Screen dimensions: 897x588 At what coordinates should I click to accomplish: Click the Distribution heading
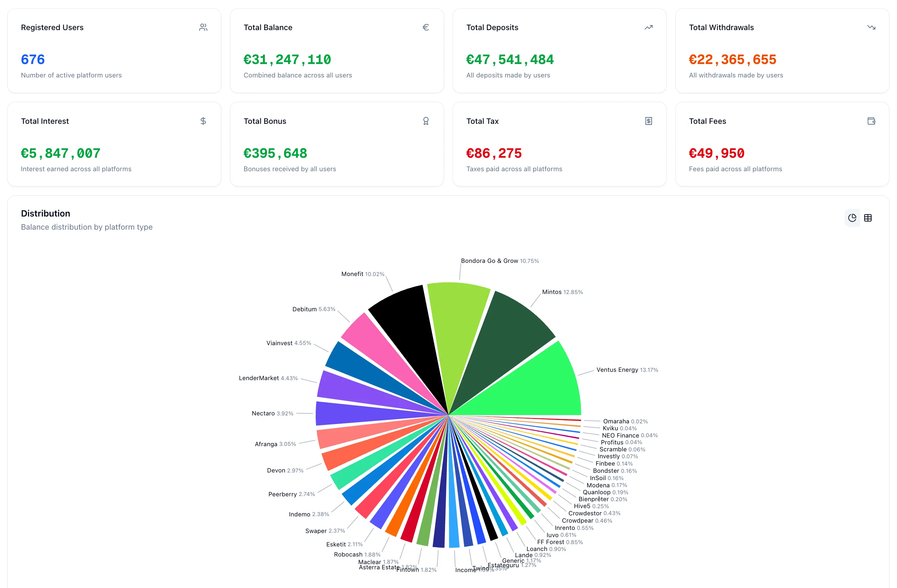45,213
